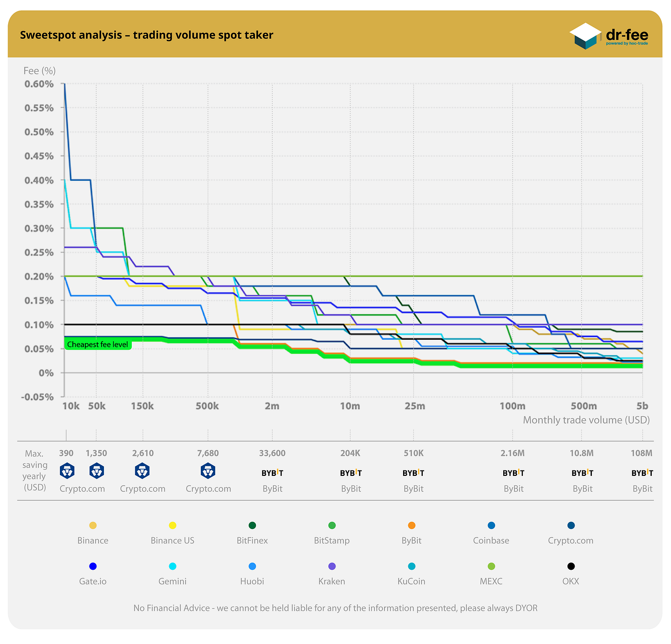Select the "7,680" yearly saving value
This screenshot has height=644, width=671.
click(x=208, y=453)
